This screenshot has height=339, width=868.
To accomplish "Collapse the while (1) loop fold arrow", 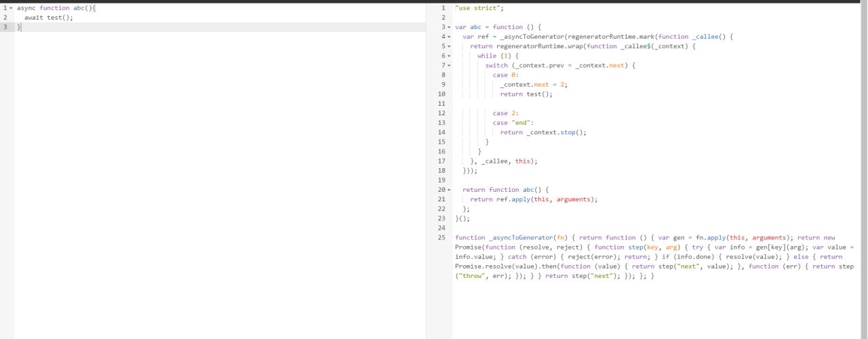I will point(449,56).
